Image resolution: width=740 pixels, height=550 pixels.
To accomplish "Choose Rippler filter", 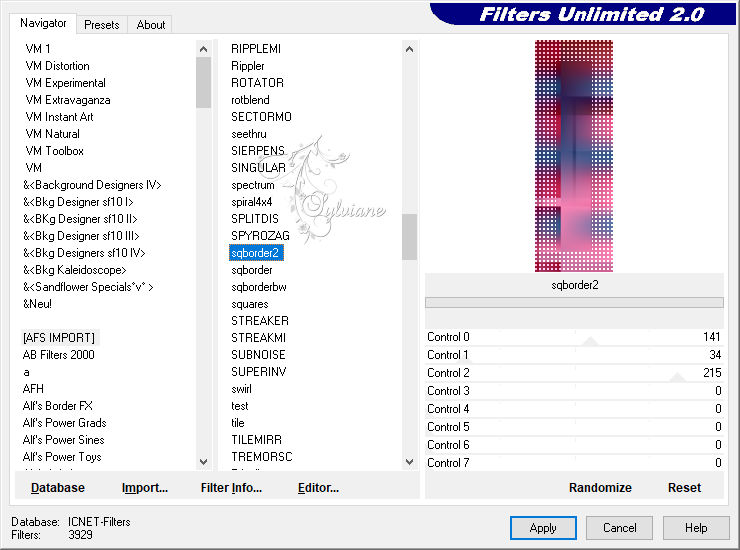I will coord(247,66).
